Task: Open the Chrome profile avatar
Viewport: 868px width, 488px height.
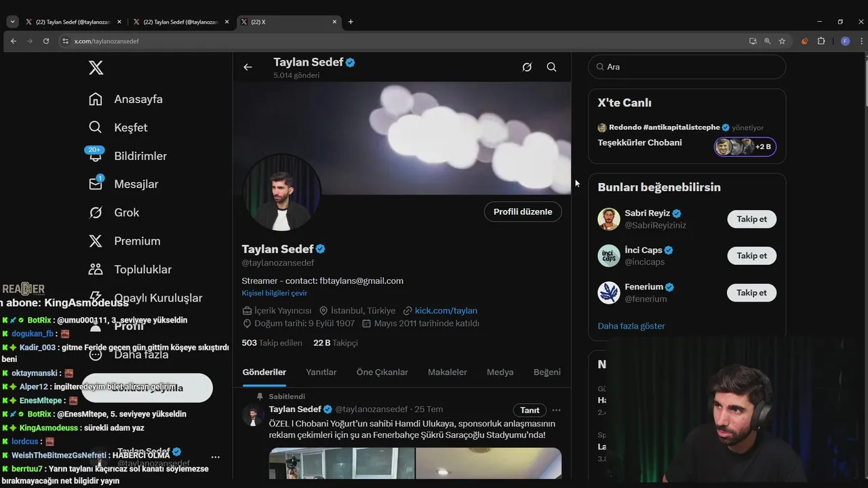Action: tap(845, 41)
